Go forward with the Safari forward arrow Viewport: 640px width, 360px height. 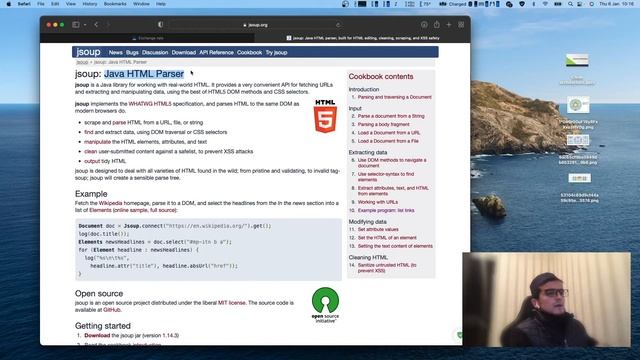tap(108, 24)
